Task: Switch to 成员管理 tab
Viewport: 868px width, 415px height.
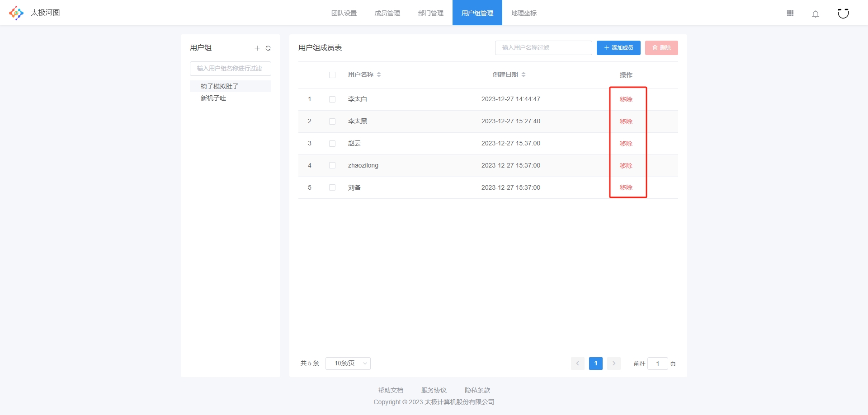Action: tap(387, 13)
